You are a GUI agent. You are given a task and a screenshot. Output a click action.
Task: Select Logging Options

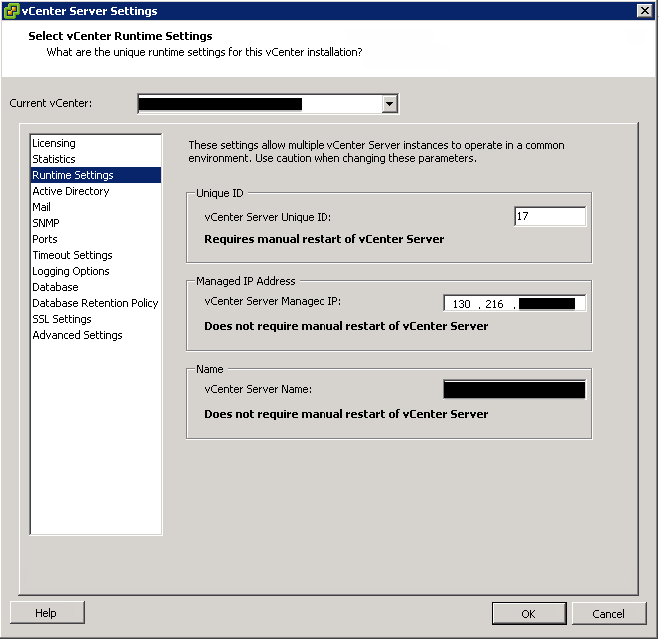[71, 271]
